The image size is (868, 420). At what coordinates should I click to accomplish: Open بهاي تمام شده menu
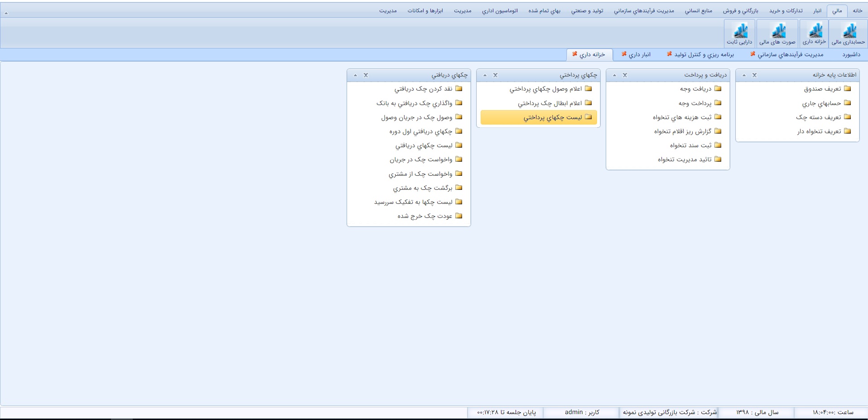(545, 11)
